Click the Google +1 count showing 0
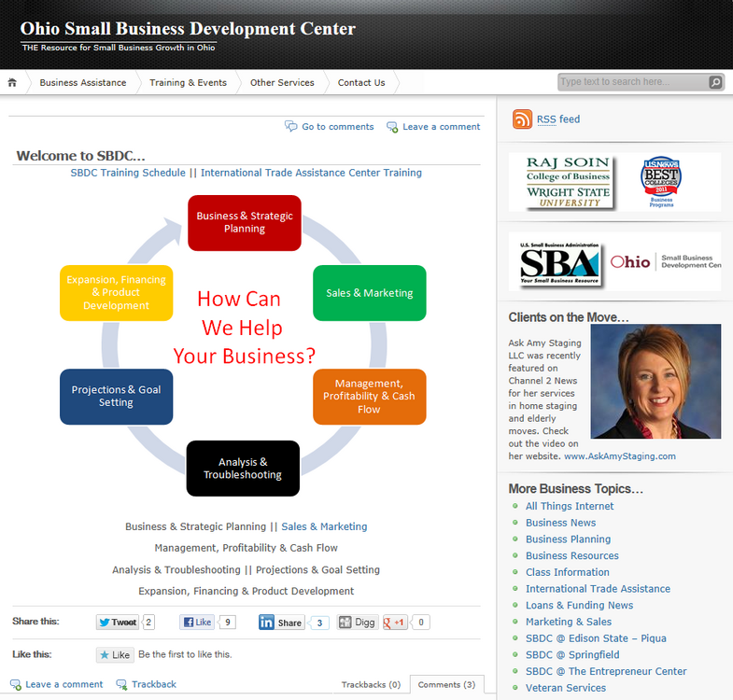Image resolution: width=733 pixels, height=700 pixels. pyautogui.click(x=421, y=622)
